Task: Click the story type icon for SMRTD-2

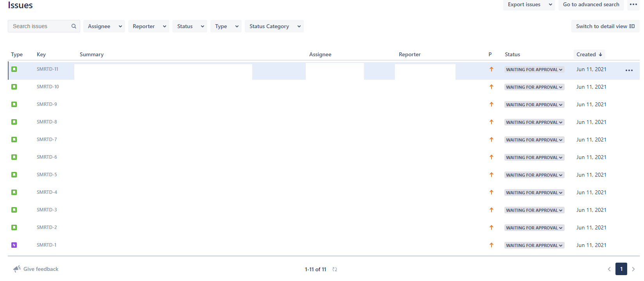Action: 14,227
